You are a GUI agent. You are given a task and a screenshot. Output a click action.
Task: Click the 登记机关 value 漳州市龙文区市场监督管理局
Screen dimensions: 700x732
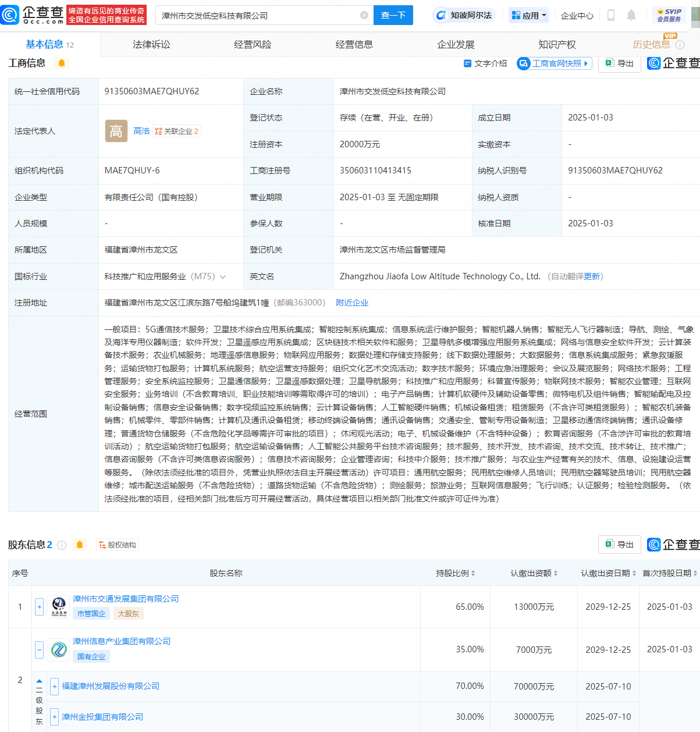pos(393,250)
